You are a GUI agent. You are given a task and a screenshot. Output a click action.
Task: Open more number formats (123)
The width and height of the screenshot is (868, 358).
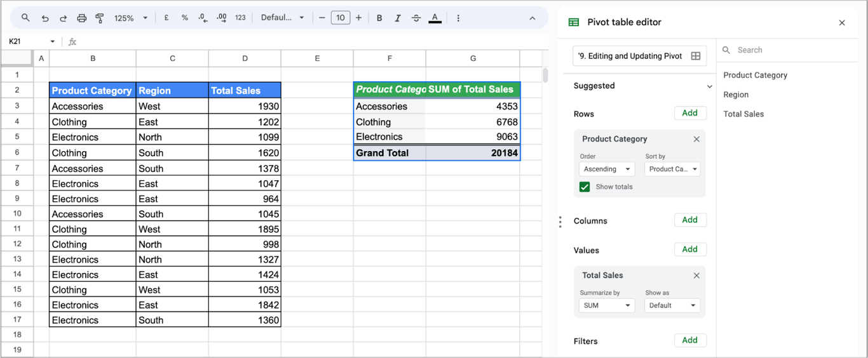(x=240, y=18)
